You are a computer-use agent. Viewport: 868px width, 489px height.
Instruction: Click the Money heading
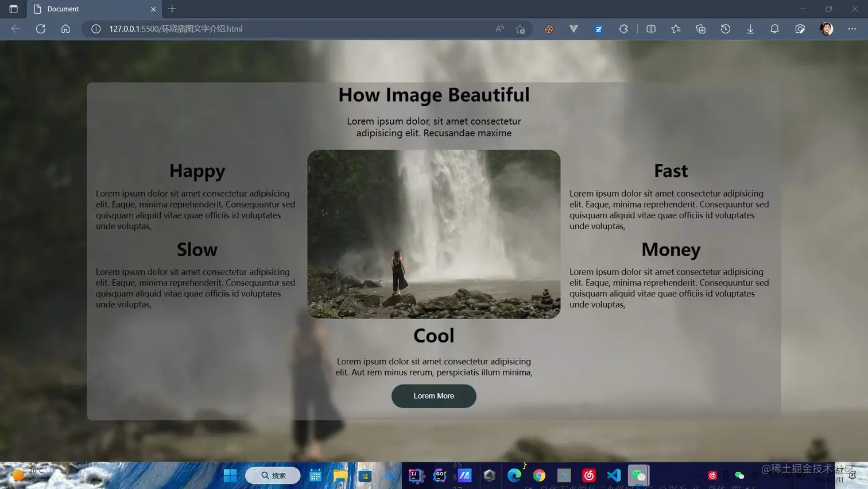(x=671, y=249)
